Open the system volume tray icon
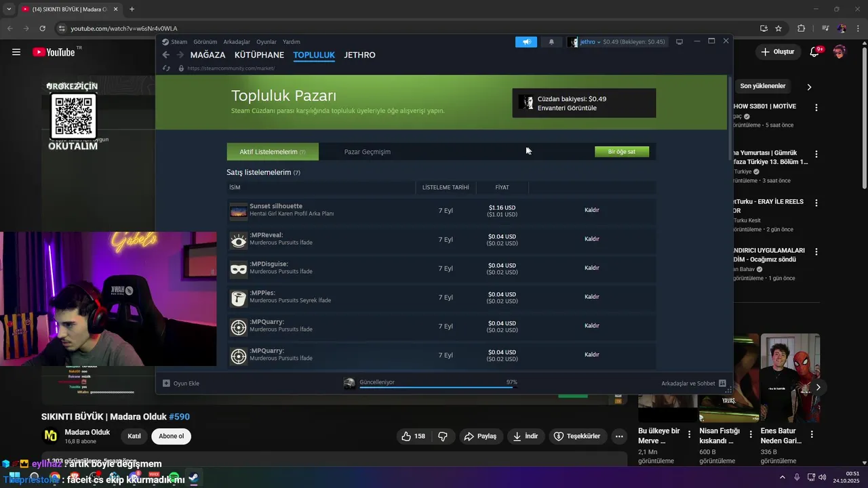868x488 pixels. 823,477
